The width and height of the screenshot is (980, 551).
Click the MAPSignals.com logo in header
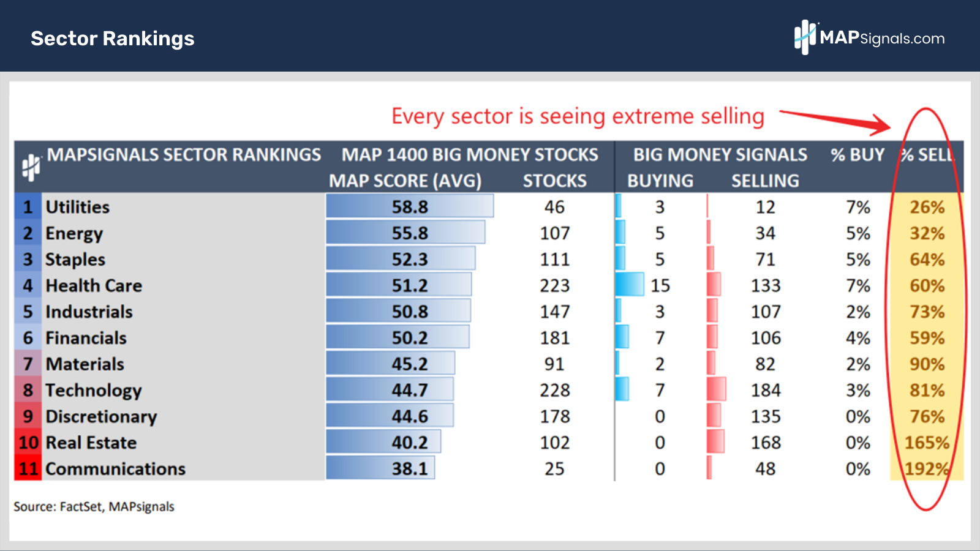869,37
